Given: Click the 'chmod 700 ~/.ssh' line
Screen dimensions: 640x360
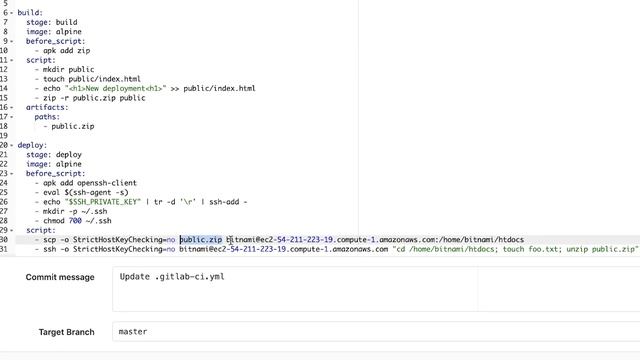Looking at the screenshot, I should (73, 221).
